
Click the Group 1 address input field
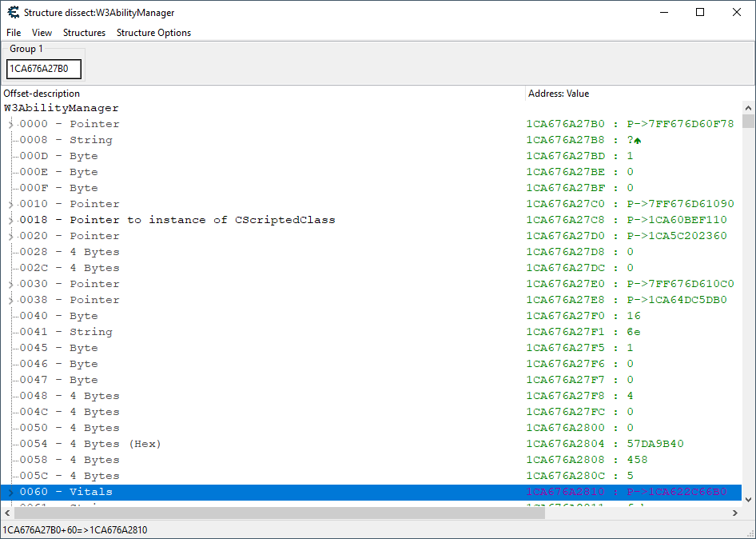point(44,69)
